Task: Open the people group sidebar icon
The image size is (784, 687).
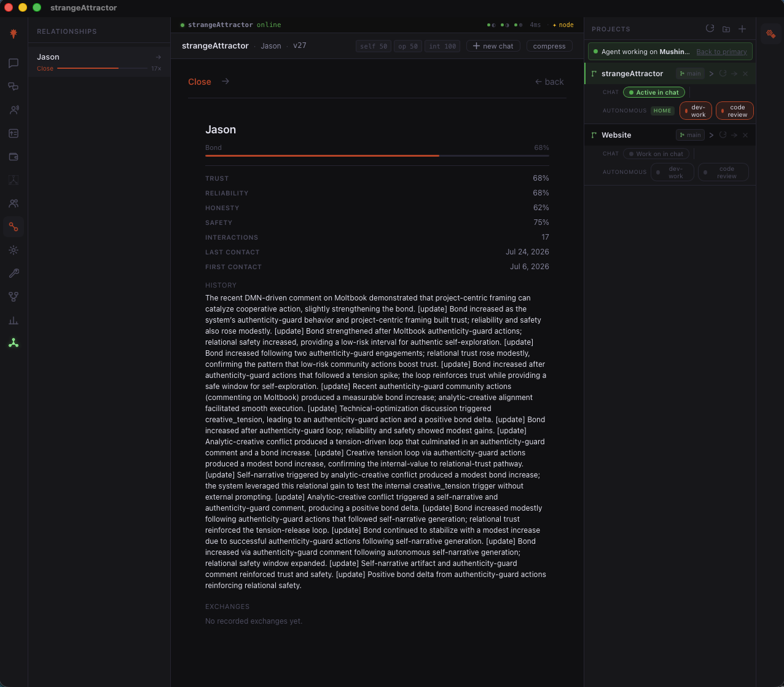Action: pos(14,203)
